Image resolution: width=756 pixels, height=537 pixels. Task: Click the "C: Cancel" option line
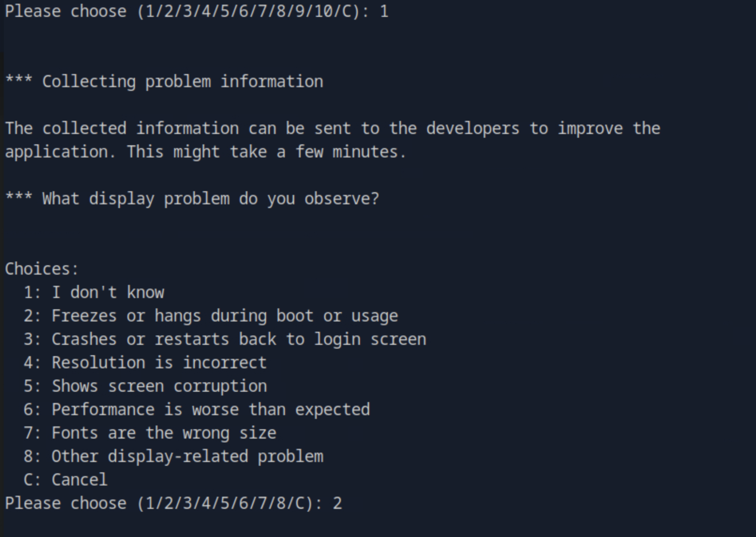65,480
